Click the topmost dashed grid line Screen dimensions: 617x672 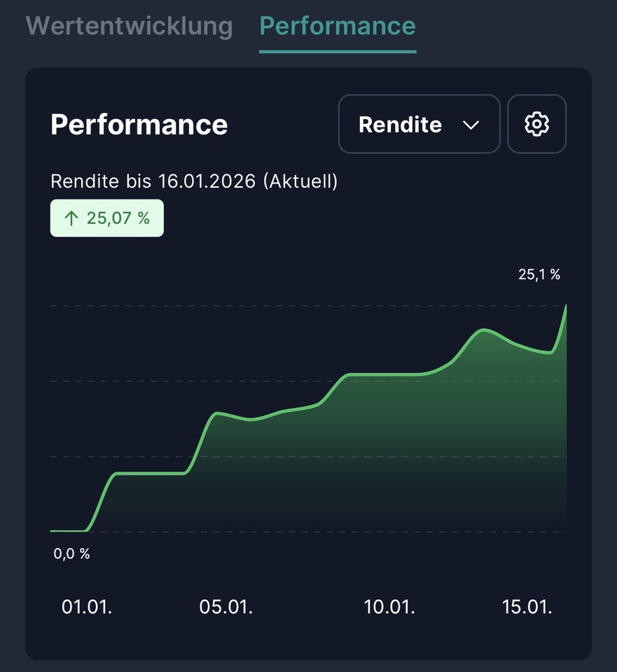pyautogui.click(x=280, y=306)
